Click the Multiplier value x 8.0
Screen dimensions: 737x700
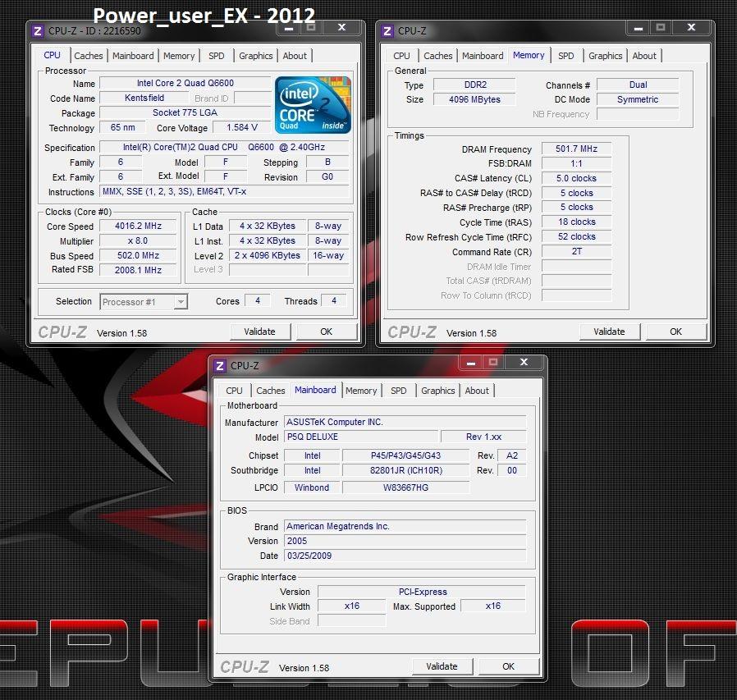coord(138,240)
